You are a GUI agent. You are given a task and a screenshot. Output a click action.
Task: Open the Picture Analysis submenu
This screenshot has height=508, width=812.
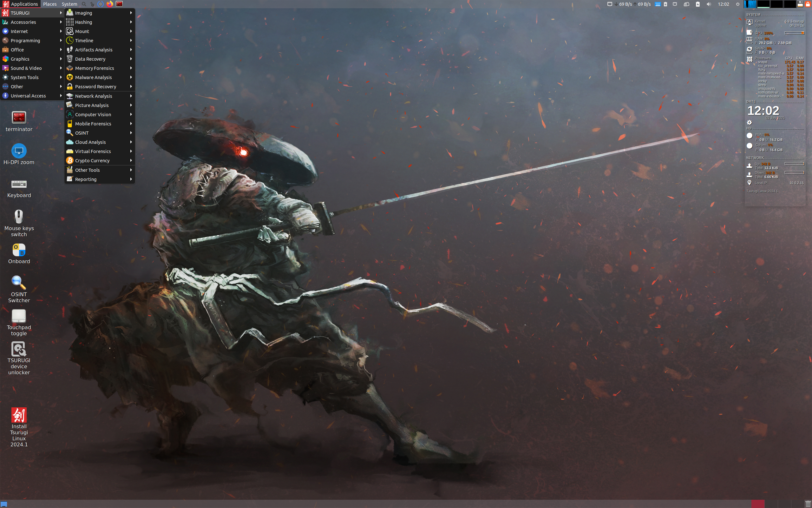[100, 105]
